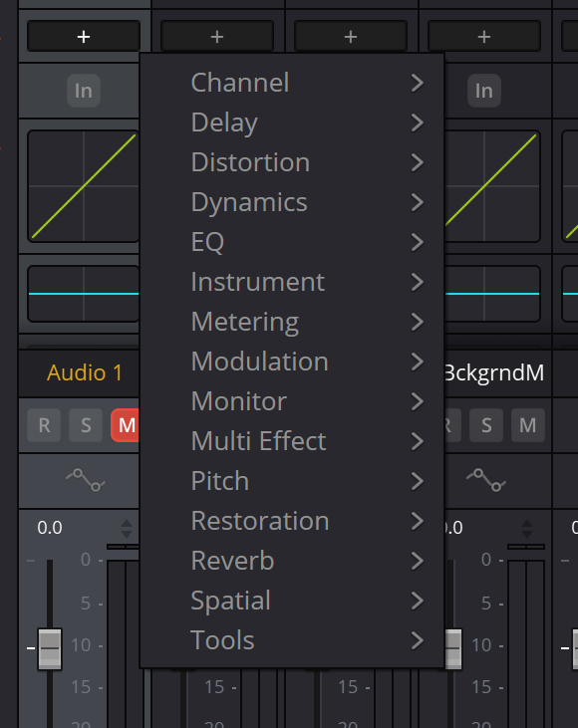578x728 pixels.
Task: Open Audio 1 pan control display
Action: click(84, 294)
